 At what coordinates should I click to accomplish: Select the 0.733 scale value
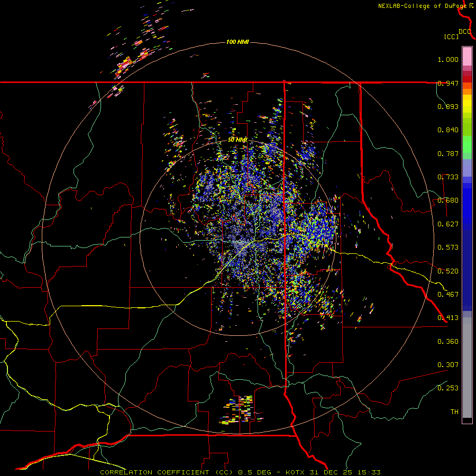click(448, 177)
